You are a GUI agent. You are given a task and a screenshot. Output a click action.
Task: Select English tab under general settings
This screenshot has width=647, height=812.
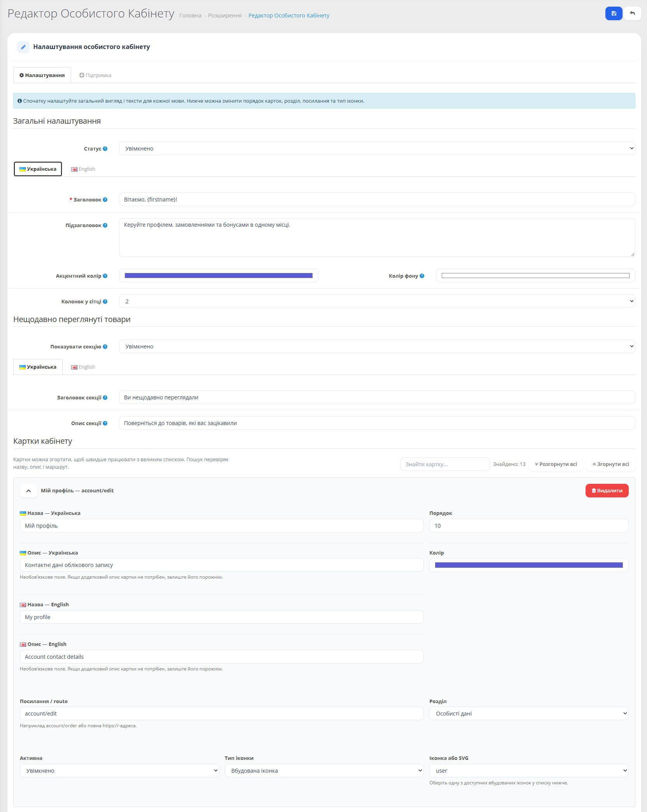point(83,169)
